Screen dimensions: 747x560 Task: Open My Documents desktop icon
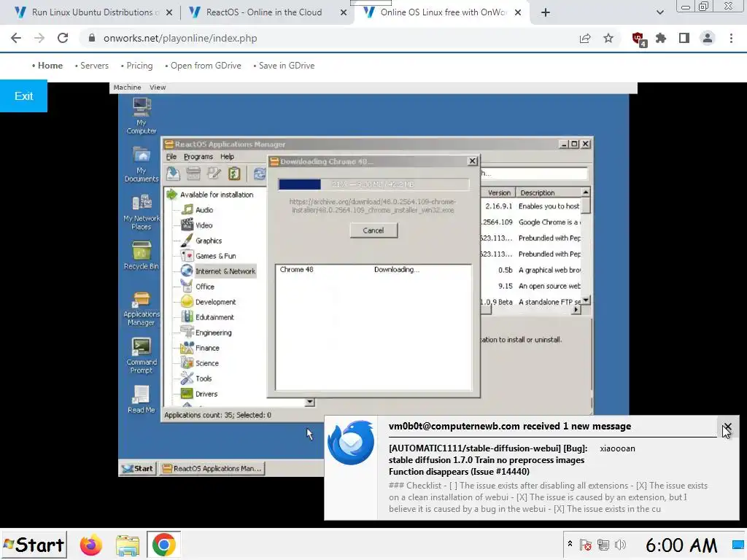(142, 165)
